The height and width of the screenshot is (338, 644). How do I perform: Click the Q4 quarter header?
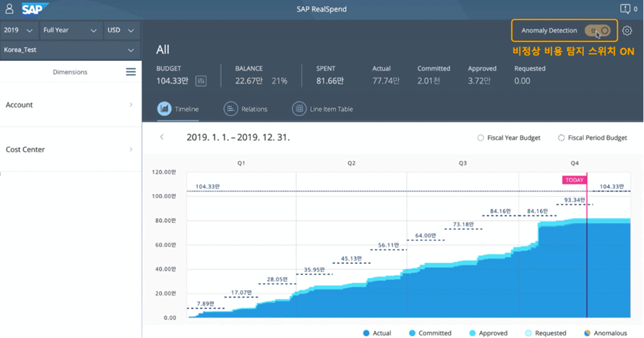pyautogui.click(x=575, y=163)
